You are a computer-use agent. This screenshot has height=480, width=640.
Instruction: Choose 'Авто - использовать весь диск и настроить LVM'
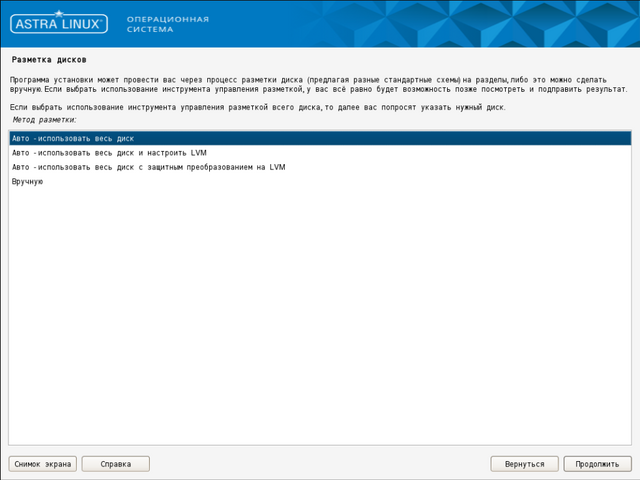point(109,153)
